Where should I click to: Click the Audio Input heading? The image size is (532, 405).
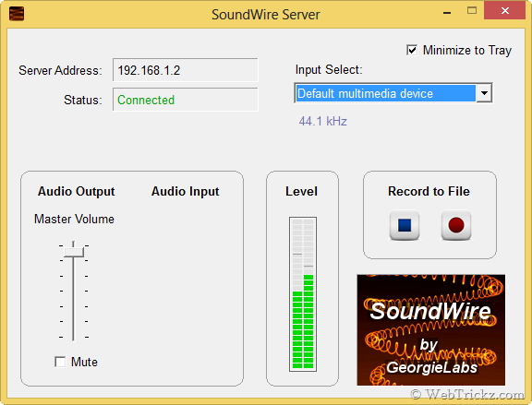coord(186,192)
